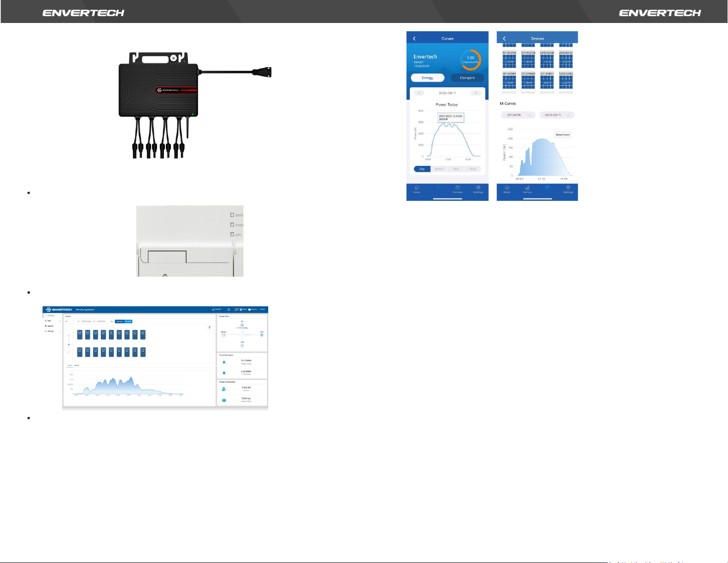This screenshot has height=563, width=728.
Task: Open the 2023-08-11 date dropdown under MI Curves
Action: tap(557, 115)
